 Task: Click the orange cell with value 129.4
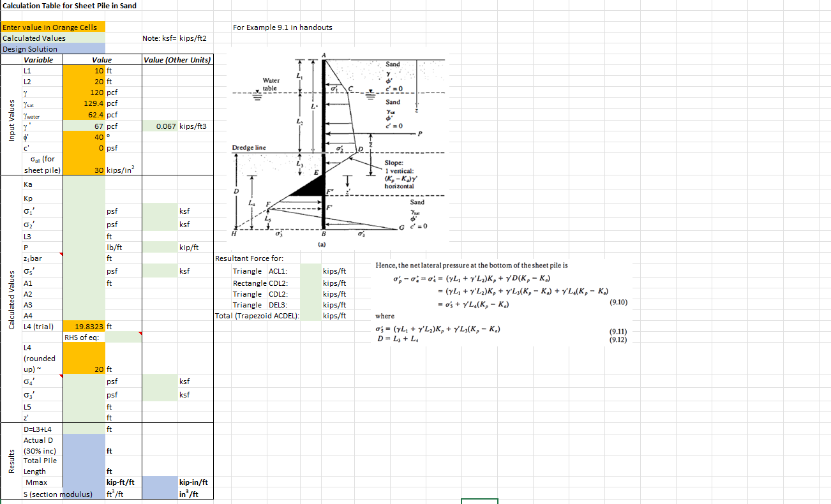coord(84,103)
